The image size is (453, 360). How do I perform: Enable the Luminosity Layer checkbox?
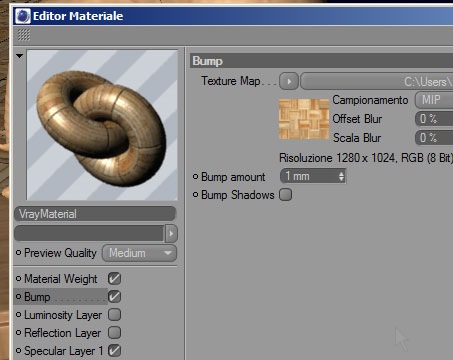(114, 315)
